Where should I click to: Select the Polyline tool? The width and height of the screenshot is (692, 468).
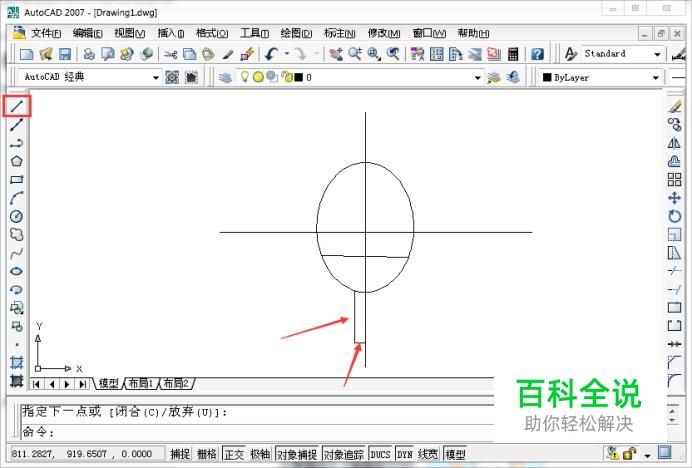[17, 143]
